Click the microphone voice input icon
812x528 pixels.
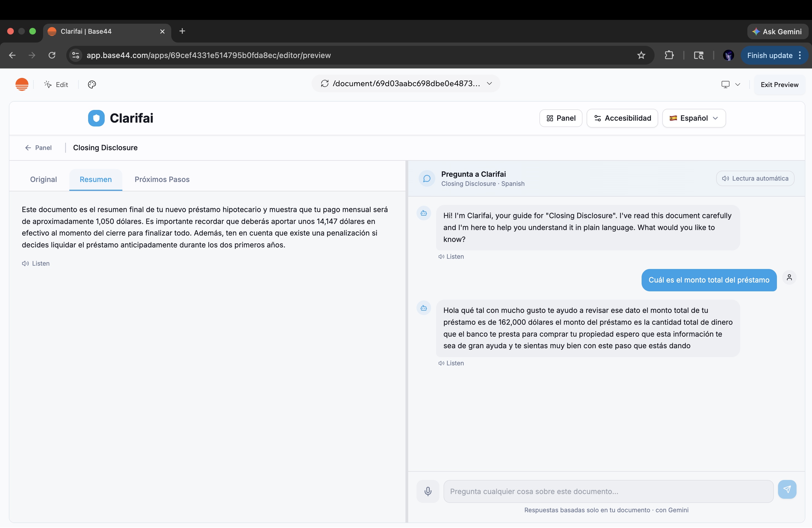click(428, 491)
